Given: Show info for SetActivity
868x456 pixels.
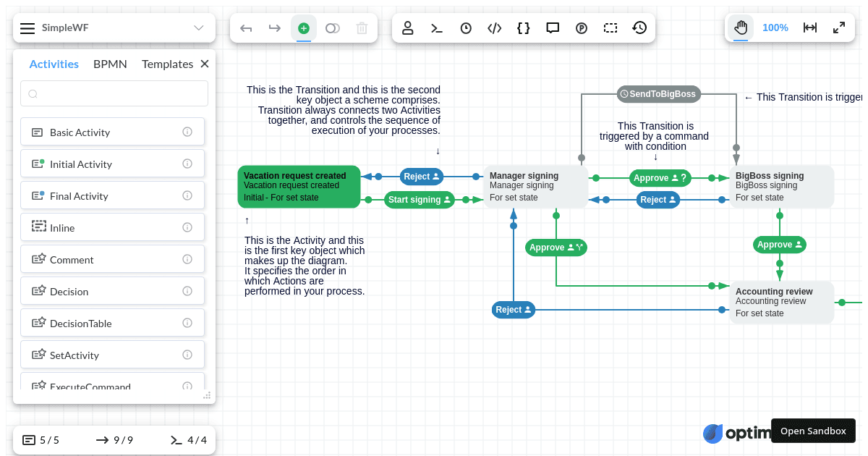Looking at the screenshot, I should (x=187, y=355).
